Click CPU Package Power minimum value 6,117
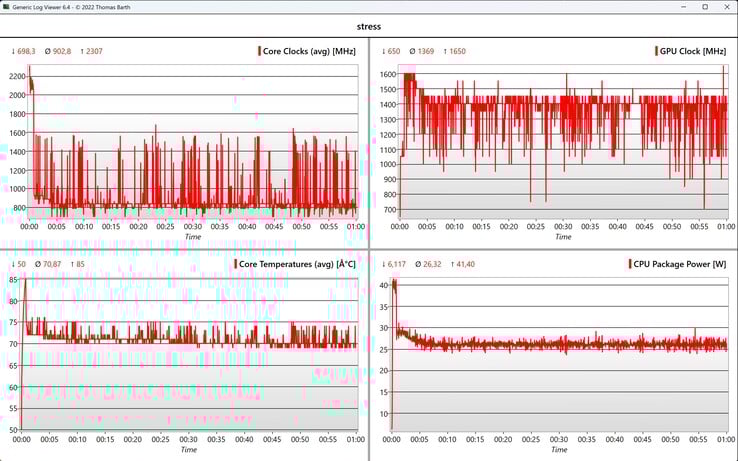The height and width of the screenshot is (461, 738). 397,264
